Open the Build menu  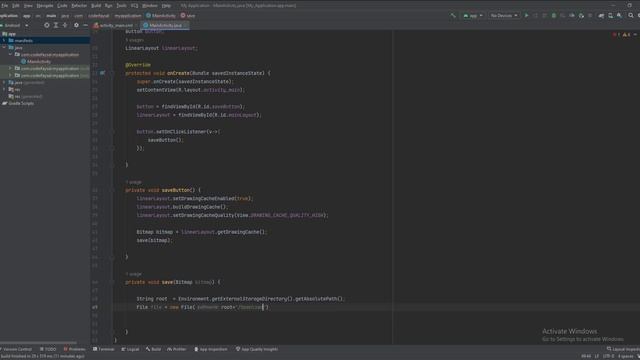click(x=96, y=6)
